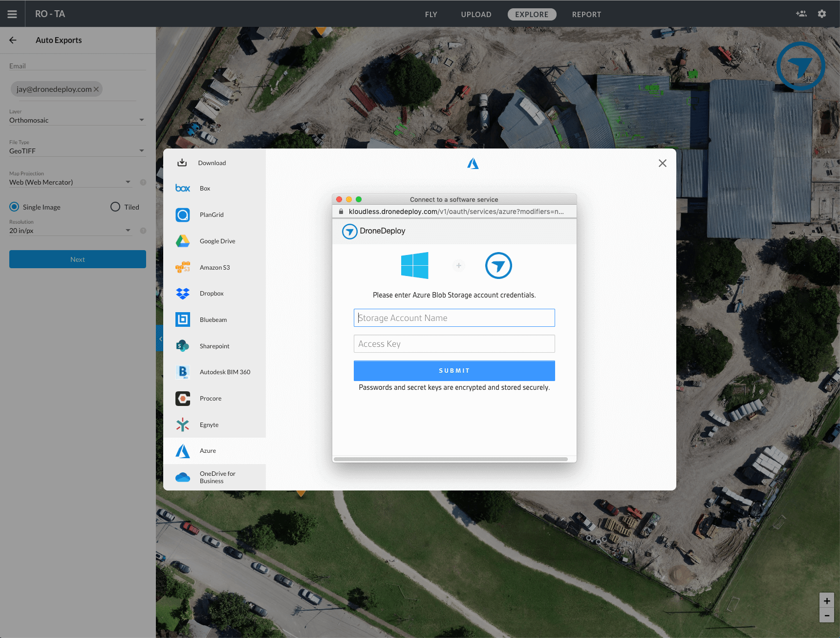Click DroneDeploy logo in popup header
The width and height of the screenshot is (840, 638).
point(374,231)
